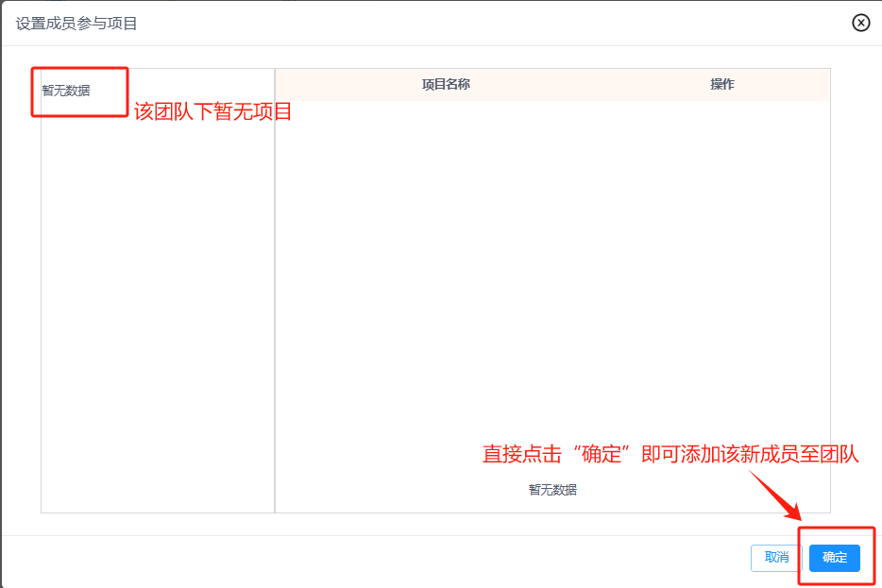The height and width of the screenshot is (588, 882).
Task: Click empty body of the project table
Action: pyautogui.click(x=552, y=283)
